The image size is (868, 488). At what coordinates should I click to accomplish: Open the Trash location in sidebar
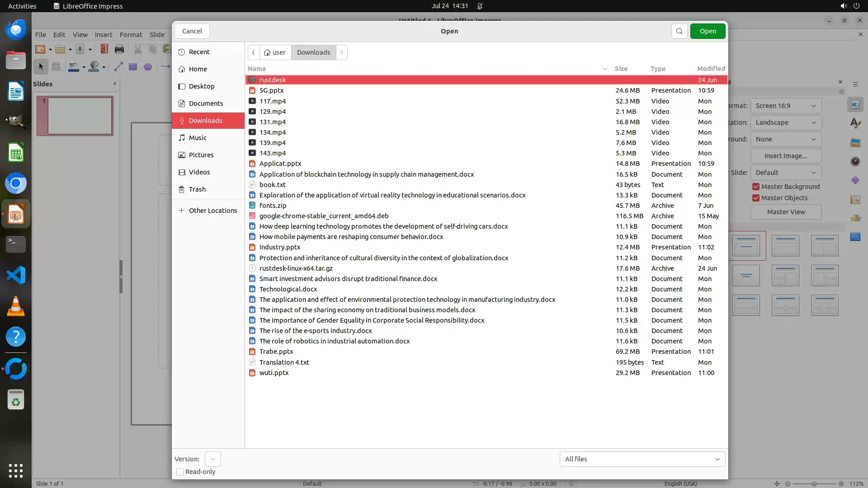point(197,189)
